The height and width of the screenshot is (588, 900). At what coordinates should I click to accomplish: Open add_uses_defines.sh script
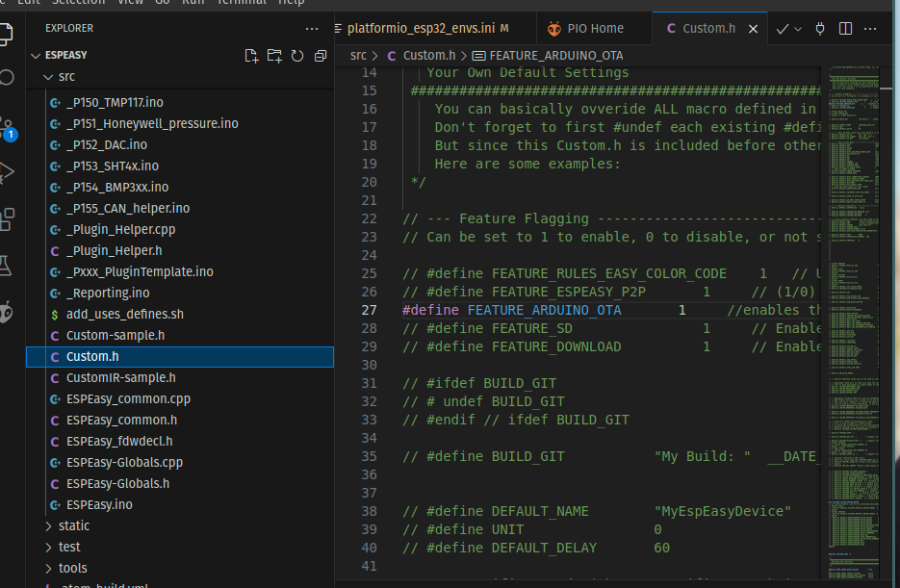(180, 315)
